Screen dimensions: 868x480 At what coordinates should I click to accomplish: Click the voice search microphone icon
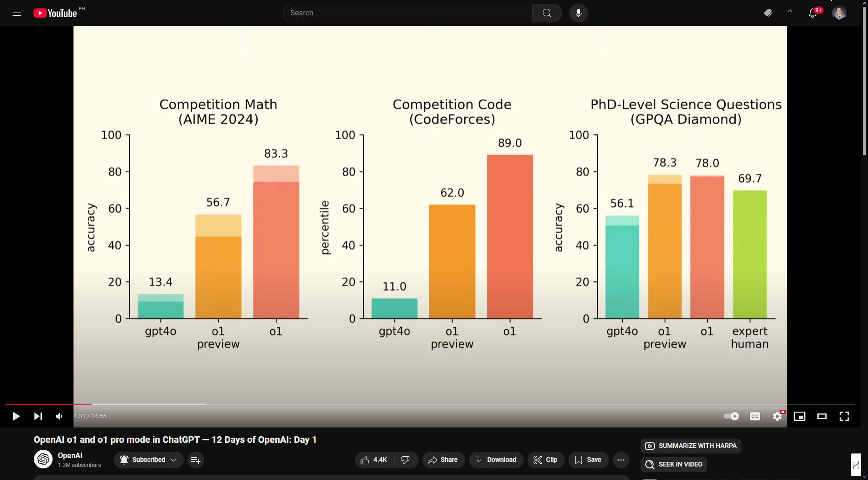click(x=578, y=13)
